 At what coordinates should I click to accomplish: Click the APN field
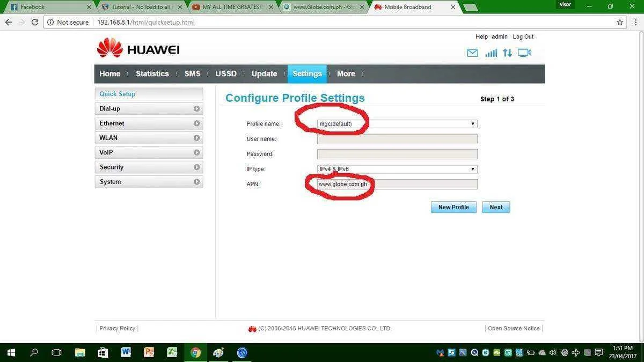(397, 184)
